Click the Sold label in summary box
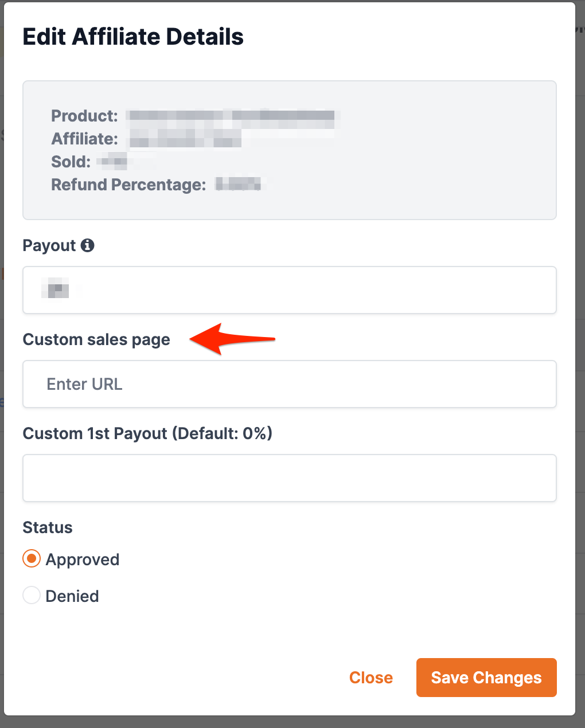This screenshot has height=728, width=585. pyautogui.click(x=71, y=162)
